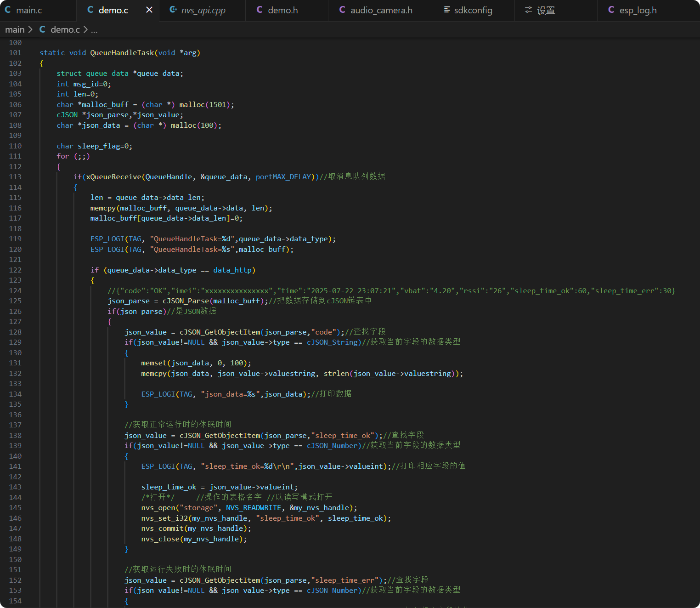Image resolution: width=700 pixels, height=608 pixels.
Task: Expand the main folder breadcrumb
Action: (15, 29)
